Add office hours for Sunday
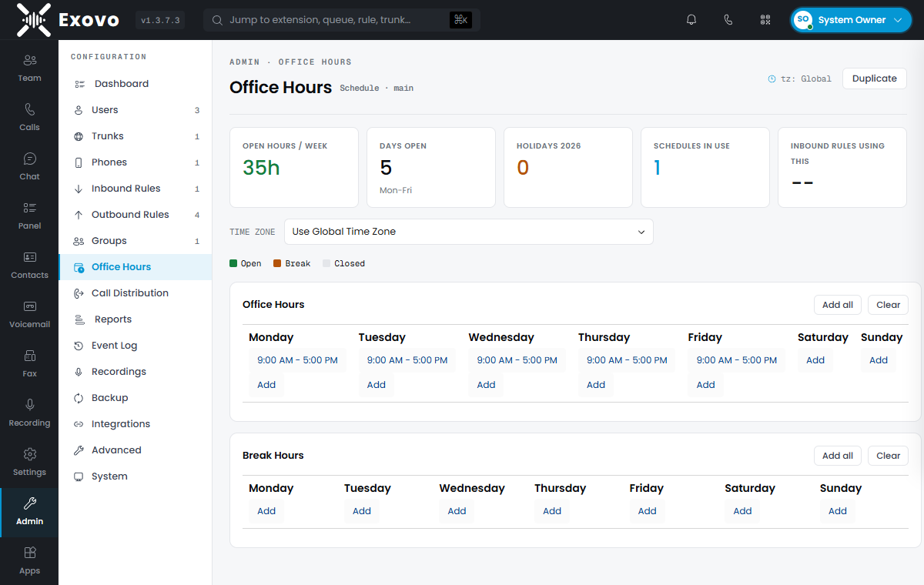 [x=879, y=360]
